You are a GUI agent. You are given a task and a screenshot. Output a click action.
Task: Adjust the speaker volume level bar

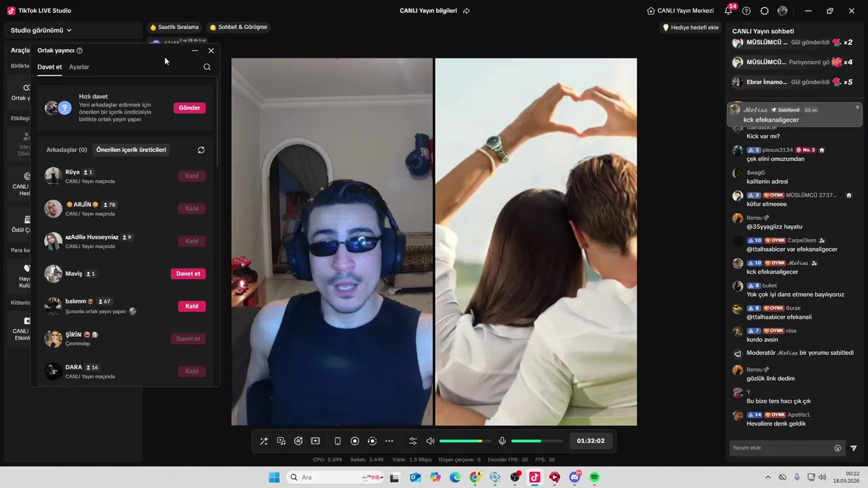465,441
